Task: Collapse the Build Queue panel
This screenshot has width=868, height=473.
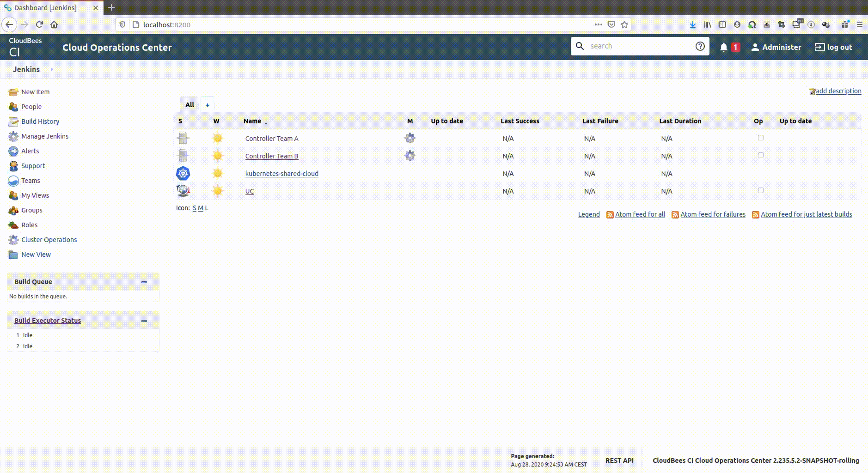Action: (x=144, y=282)
